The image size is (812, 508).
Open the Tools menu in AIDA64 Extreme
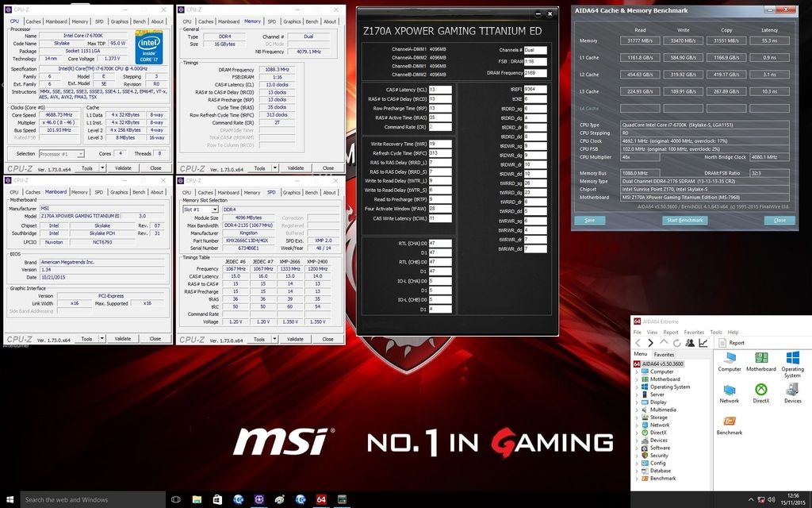(716, 333)
